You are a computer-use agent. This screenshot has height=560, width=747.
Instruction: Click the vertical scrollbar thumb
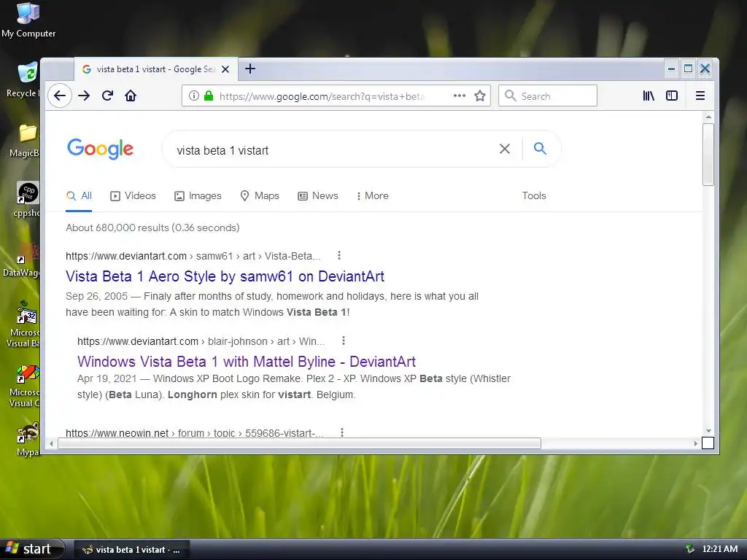(x=708, y=155)
